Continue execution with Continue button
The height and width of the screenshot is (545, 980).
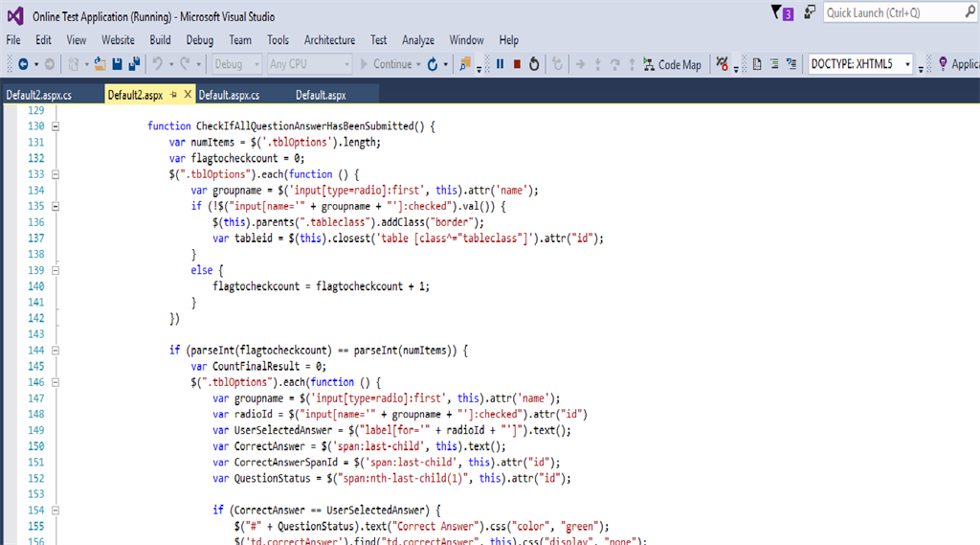387,64
